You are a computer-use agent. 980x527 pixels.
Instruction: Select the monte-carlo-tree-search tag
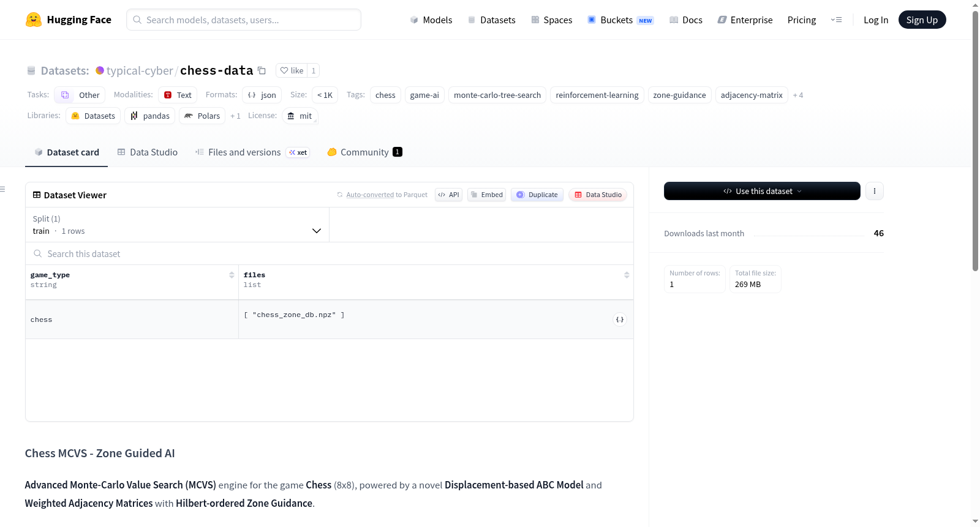497,95
